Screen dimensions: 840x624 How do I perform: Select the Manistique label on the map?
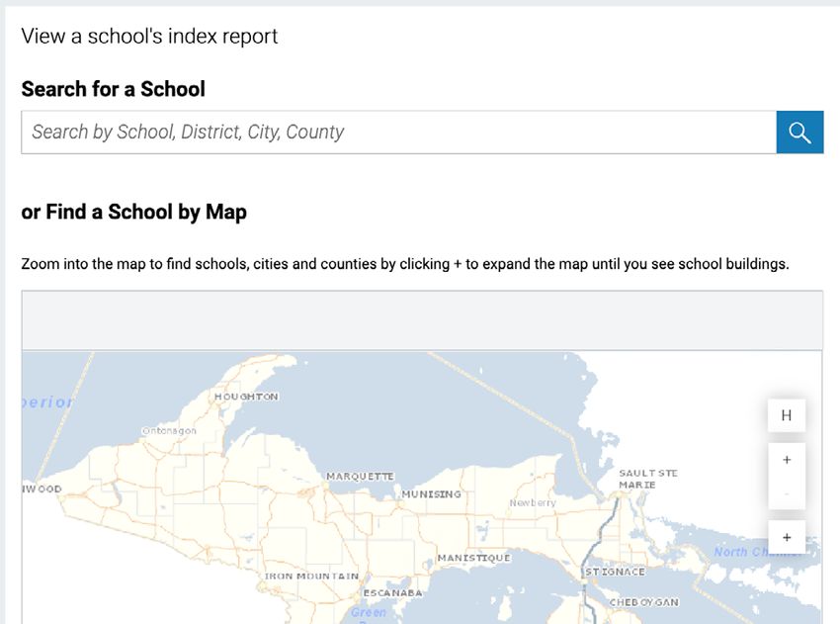(473, 558)
